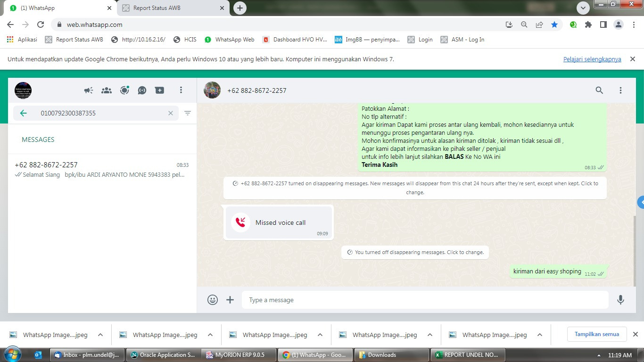Toggle the Chrome side panel
This screenshot has height=362, width=644.
603,25
